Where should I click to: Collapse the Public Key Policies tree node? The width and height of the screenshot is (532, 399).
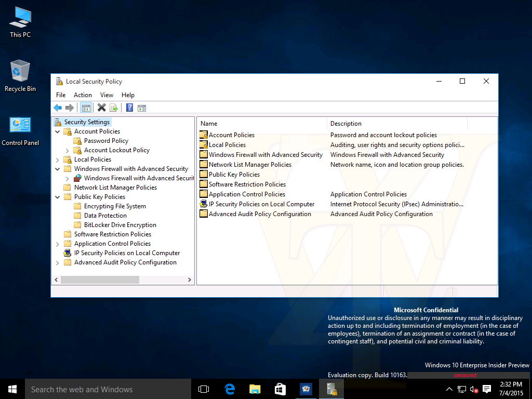[x=57, y=197]
